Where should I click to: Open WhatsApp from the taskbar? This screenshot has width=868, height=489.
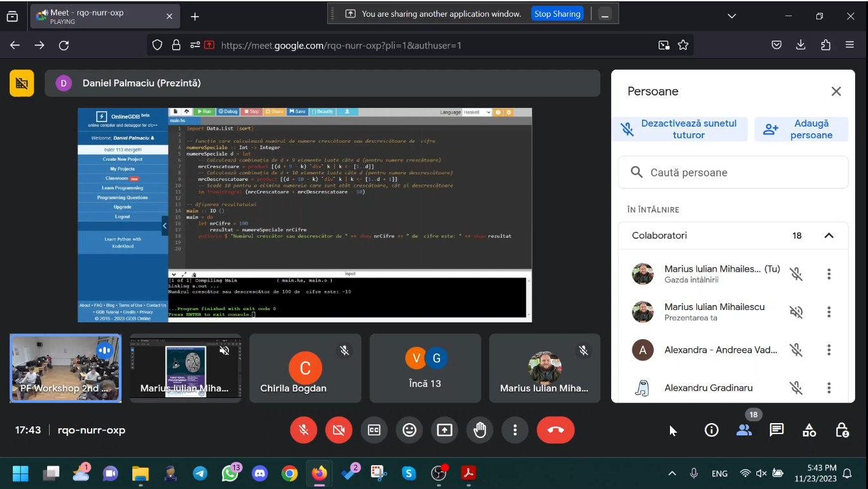tap(230, 473)
